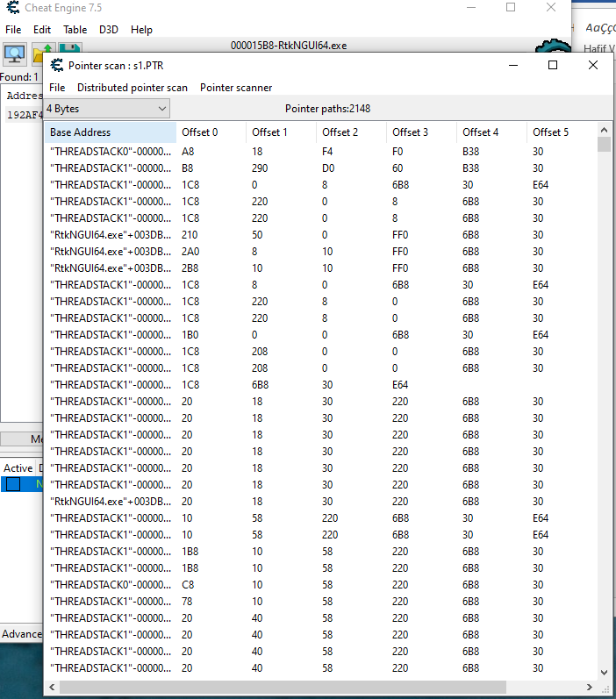Sort by Offset 3 column header
The width and height of the screenshot is (616, 699).
pyautogui.click(x=421, y=132)
